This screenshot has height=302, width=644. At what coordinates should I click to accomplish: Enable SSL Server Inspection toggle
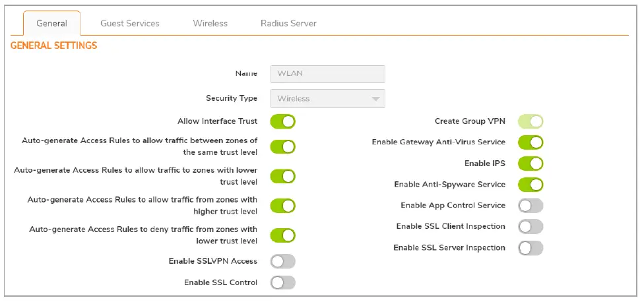tap(531, 248)
